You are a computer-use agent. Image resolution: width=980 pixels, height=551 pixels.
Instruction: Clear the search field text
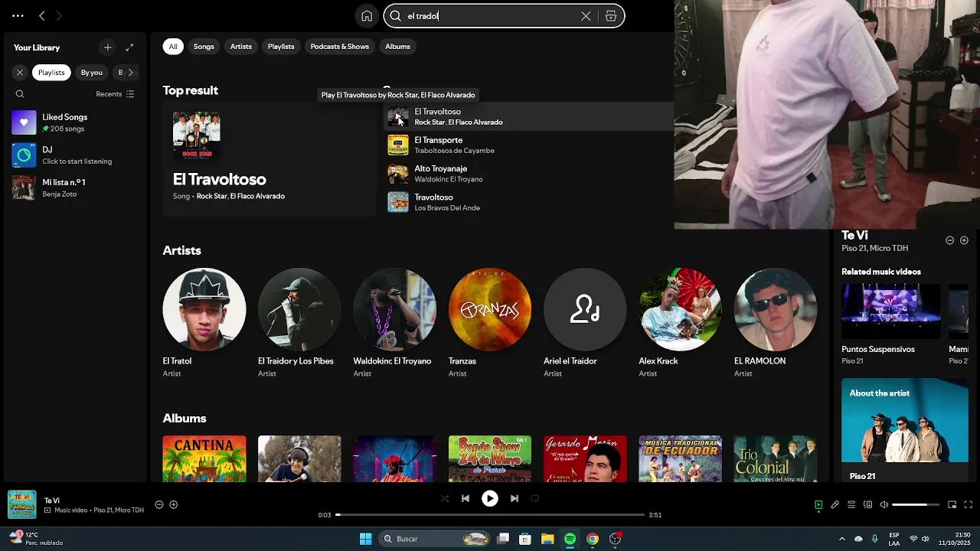tap(586, 16)
